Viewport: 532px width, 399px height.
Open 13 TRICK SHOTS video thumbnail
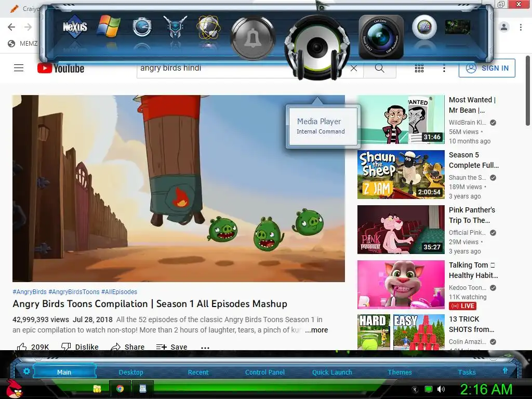(x=401, y=332)
